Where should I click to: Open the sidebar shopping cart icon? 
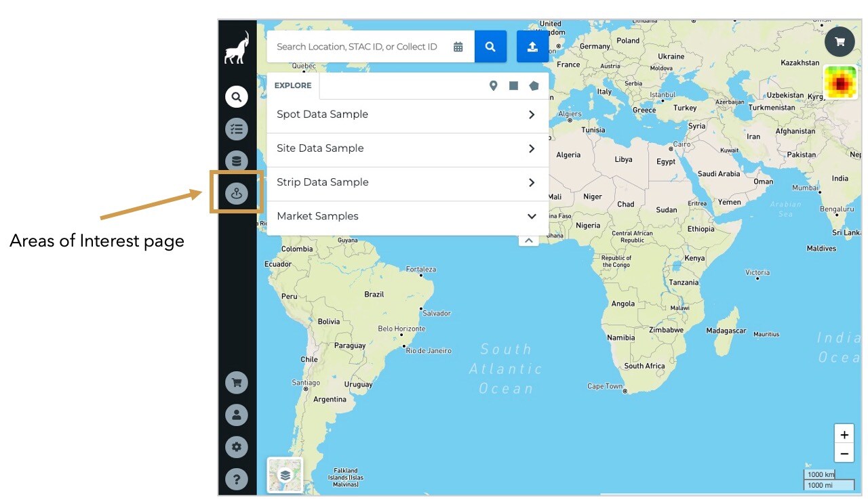(x=237, y=383)
